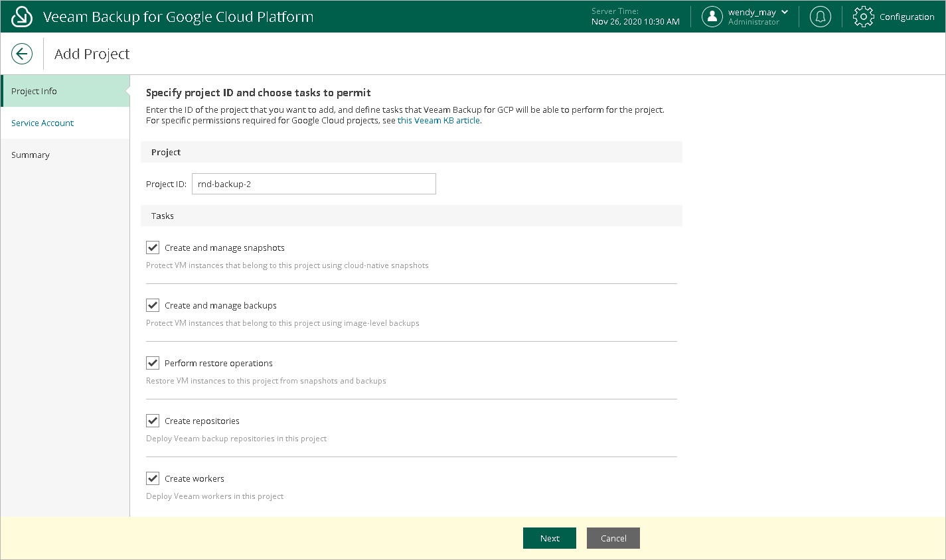Screen dimensions: 946x560
Task: Click the Veeam logo icon
Action: pyautogui.click(x=22, y=17)
